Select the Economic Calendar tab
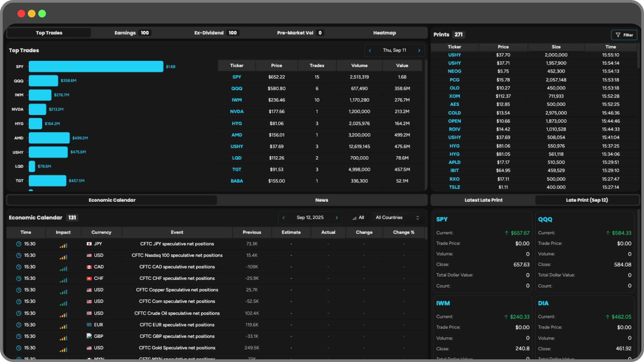The height and width of the screenshot is (362, 644). 112,200
